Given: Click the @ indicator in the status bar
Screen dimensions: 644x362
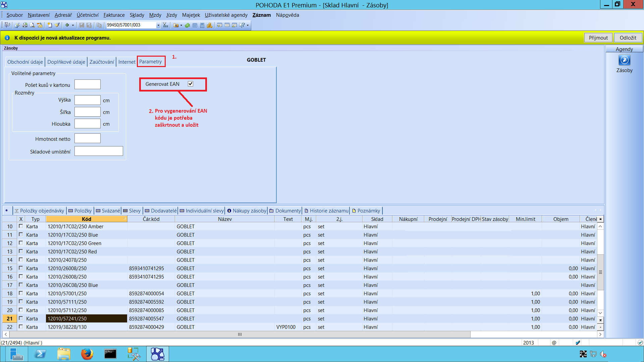Looking at the screenshot, I should 554,343.
